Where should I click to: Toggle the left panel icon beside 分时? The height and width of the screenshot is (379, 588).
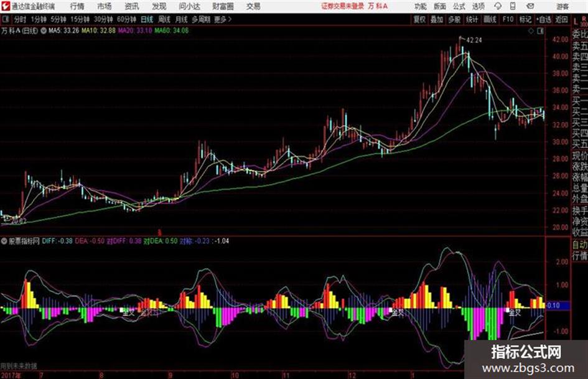5,19
